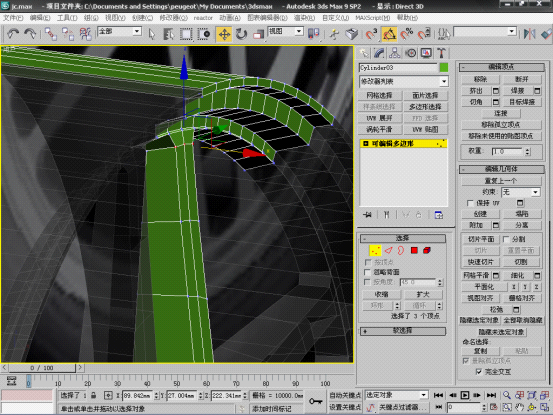Activate Polygon selection mode red square

(414, 250)
